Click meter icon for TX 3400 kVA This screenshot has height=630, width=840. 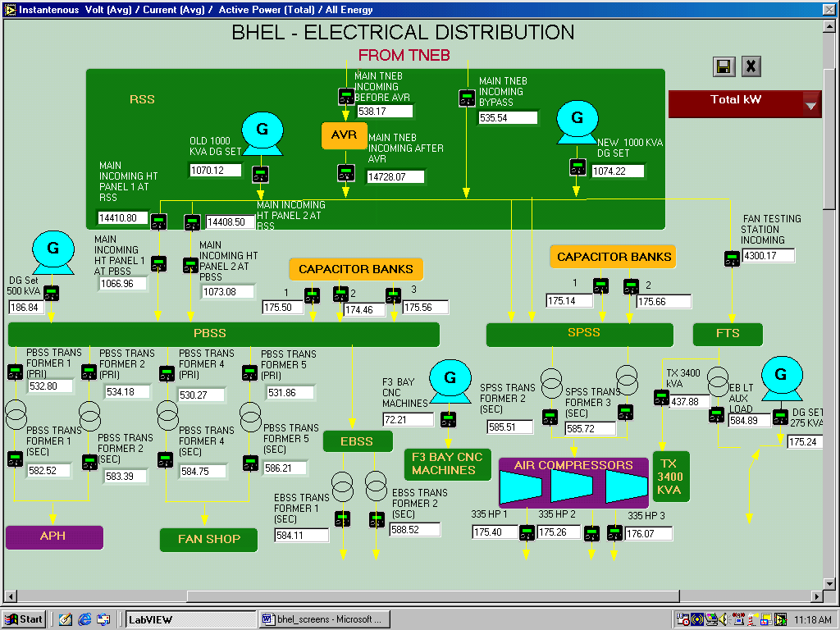[662, 398]
